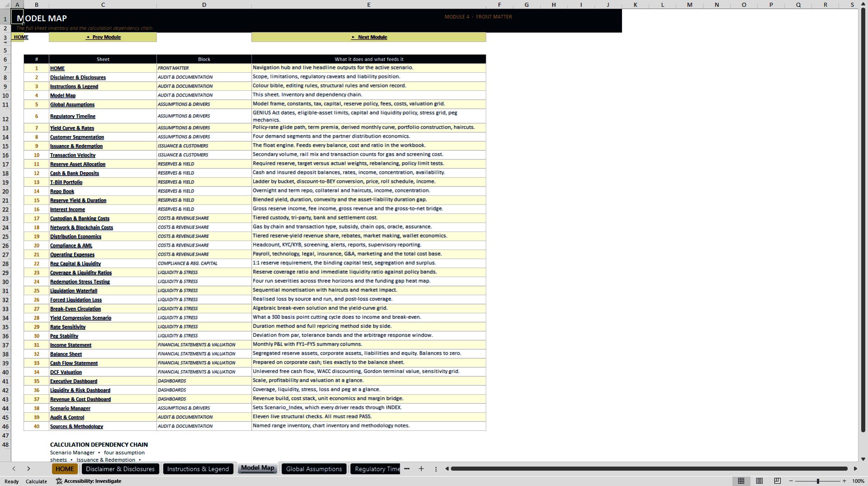Open Disclaimer & Disclosures sheet tab
The image size is (868, 486).
[x=120, y=469]
